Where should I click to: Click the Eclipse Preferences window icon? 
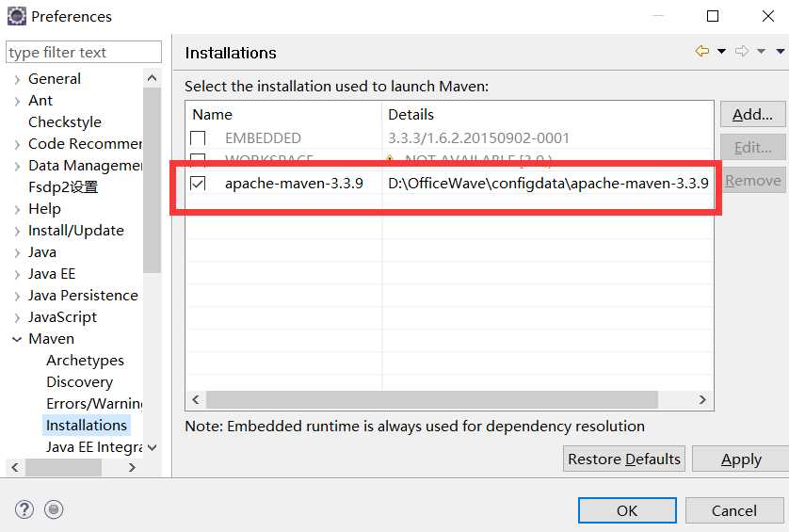pos(17,16)
